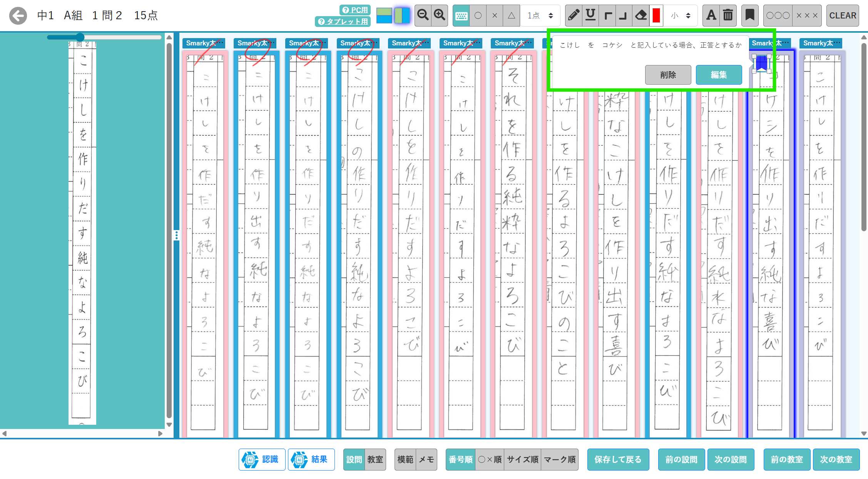This screenshot has width=868, height=479.
Task: Select the eraser tool
Action: (641, 15)
